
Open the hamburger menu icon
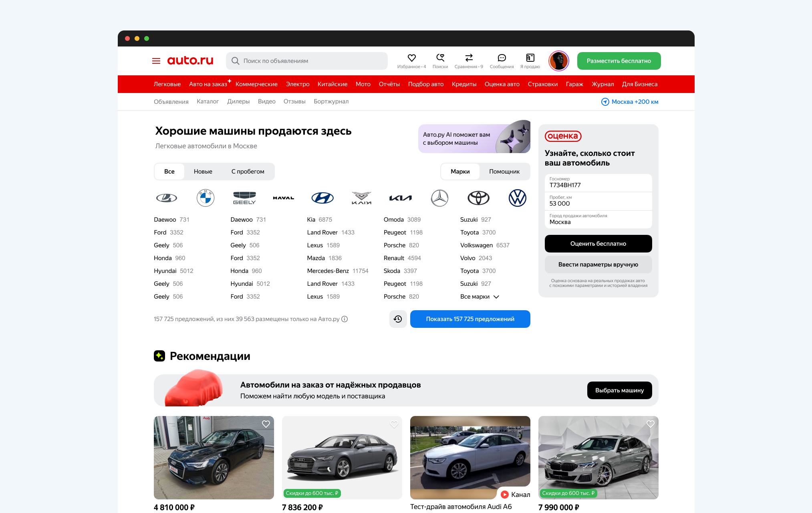156,61
